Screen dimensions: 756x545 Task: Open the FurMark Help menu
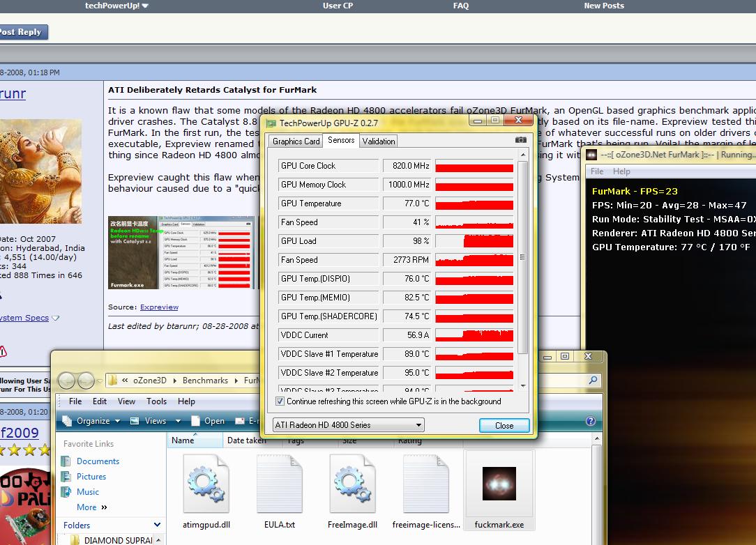click(x=621, y=171)
